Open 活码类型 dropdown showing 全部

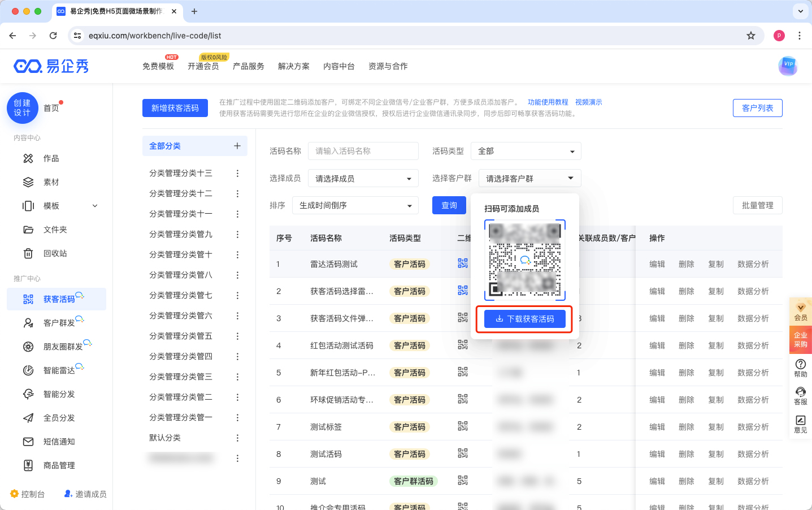[526, 151]
